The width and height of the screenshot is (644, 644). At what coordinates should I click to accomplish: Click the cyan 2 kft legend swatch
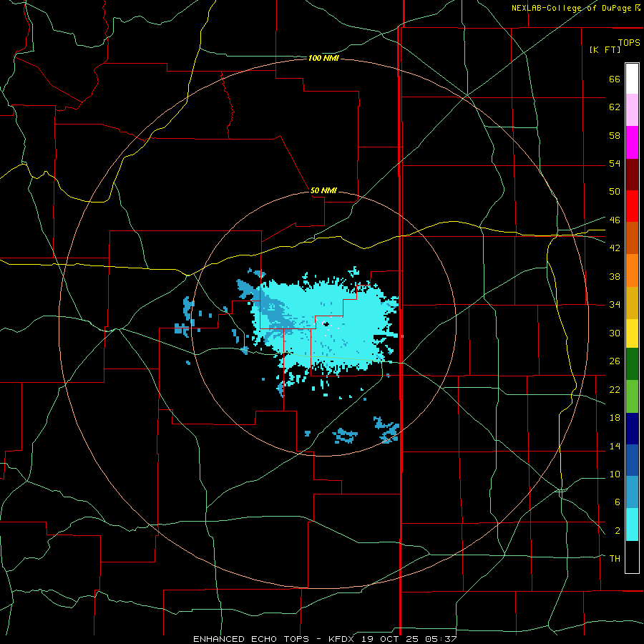pos(632,525)
